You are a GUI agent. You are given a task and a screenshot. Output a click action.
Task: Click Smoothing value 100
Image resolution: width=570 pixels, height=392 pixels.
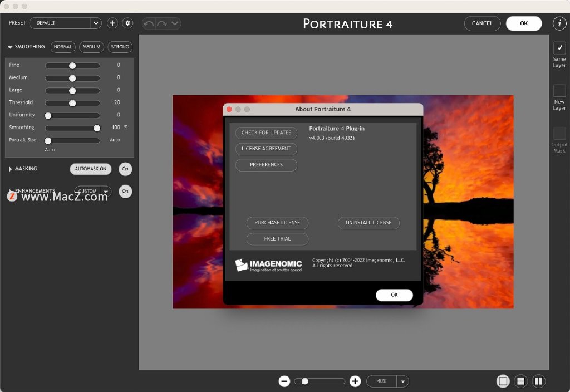click(116, 128)
